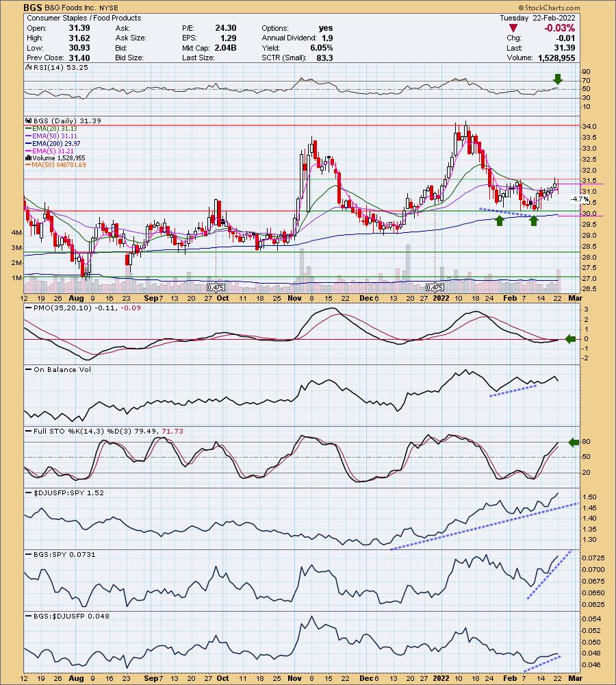
Task: Select the Low price value "30.93"
Action: [79, 48]
